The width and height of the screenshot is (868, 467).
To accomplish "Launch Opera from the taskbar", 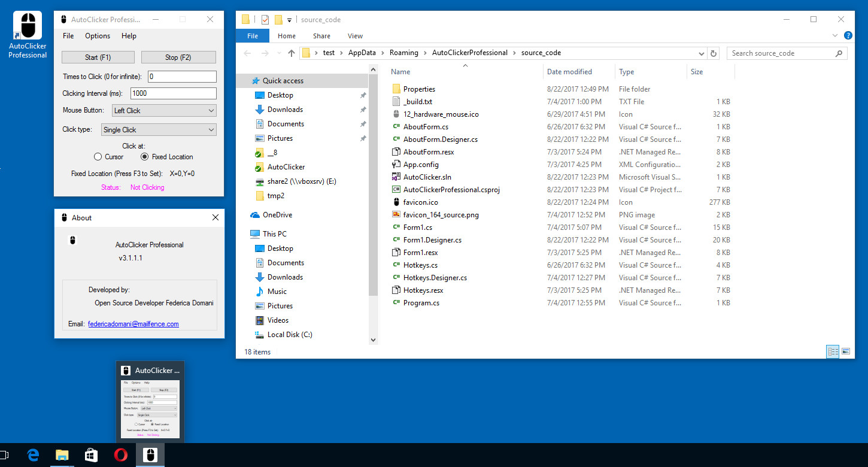I will tap(121, 456).
